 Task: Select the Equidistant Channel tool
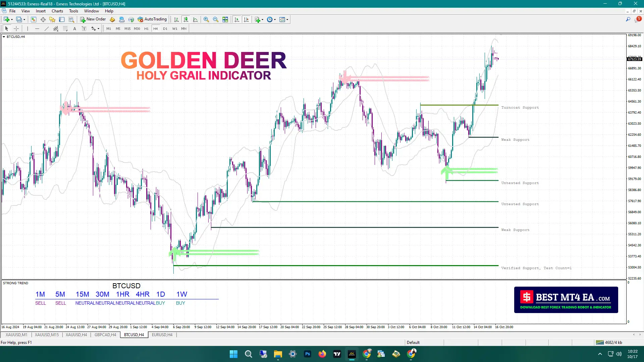pyautogui.click(x=56, y=28)
